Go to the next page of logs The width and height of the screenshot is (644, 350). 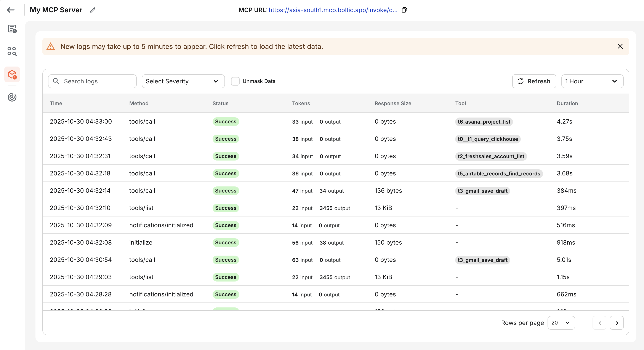click(x=617, y=323)
